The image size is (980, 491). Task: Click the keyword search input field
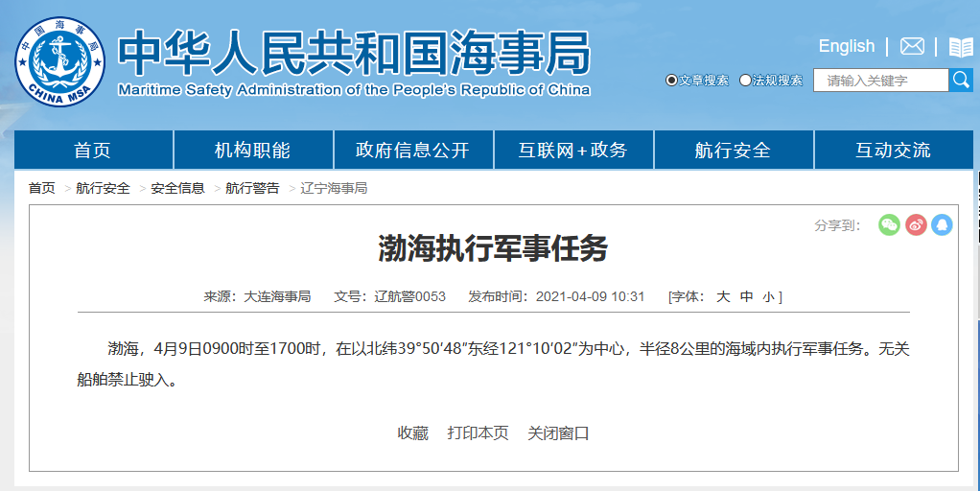click(880, 81)
